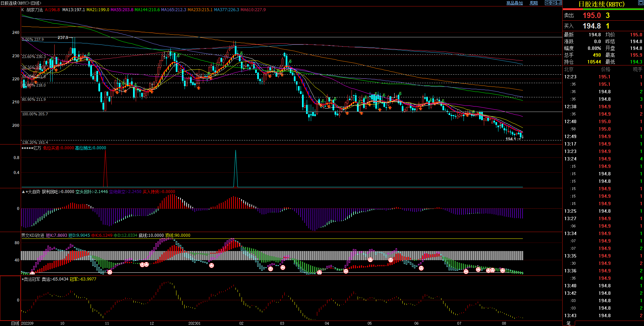The image size is (644, 326).
Task: Click the left arrow previous-contract icon
Action: (x=548, y=3)
